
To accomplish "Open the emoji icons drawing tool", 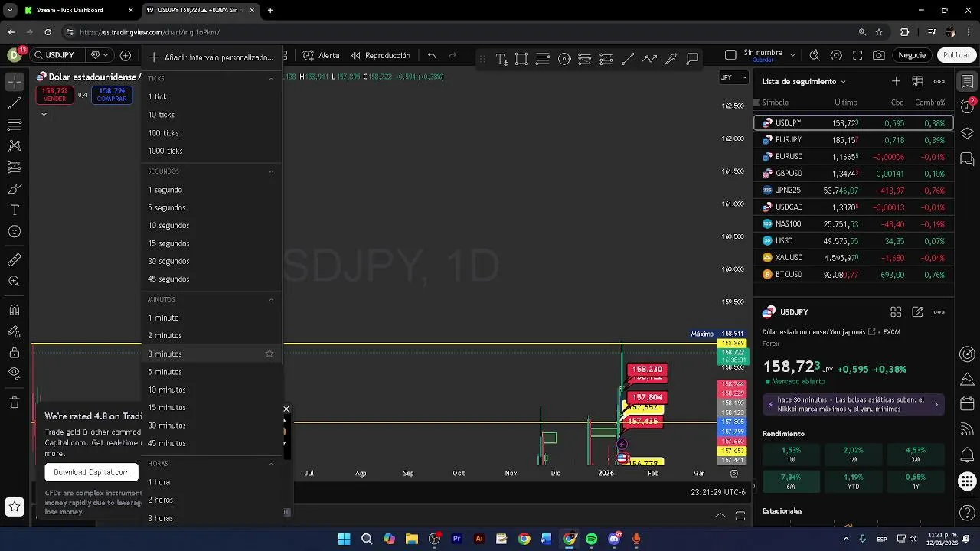I will click(x=15, y=231).
